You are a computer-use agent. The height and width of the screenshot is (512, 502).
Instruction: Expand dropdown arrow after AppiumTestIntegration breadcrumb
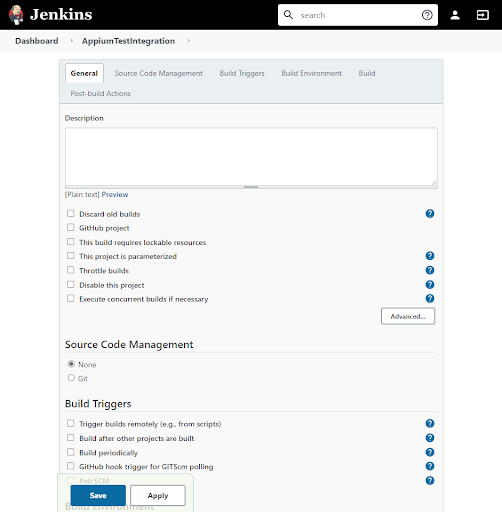coord(188,41)
